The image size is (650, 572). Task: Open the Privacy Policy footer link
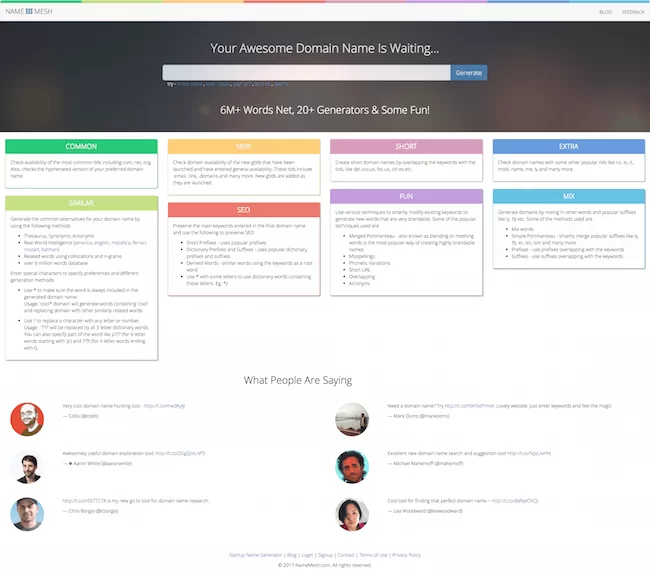tap(406, 555)
